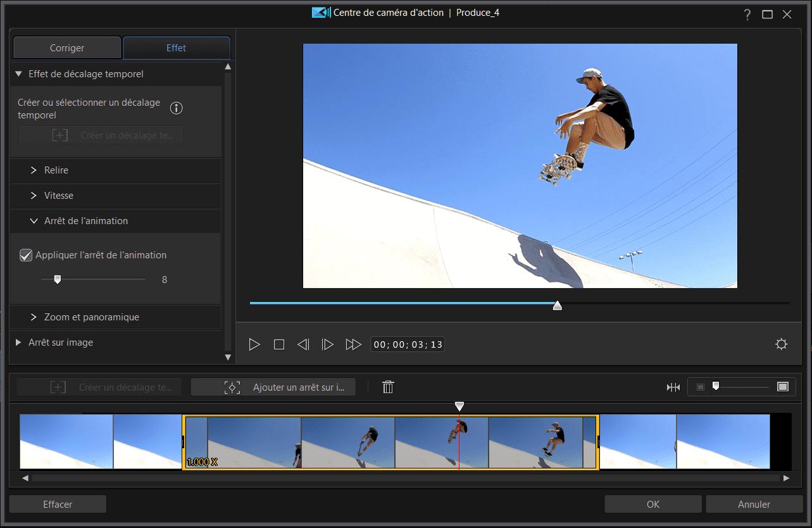Select the "Effet" tab
This screenshot has height=528, width=812.
(176, 47)
